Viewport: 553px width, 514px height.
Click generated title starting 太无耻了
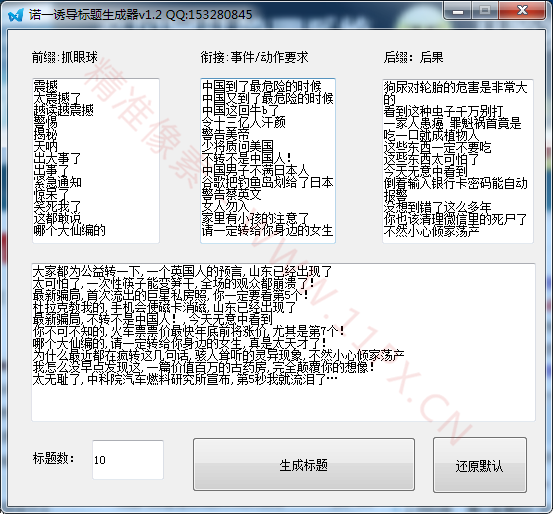185,379
